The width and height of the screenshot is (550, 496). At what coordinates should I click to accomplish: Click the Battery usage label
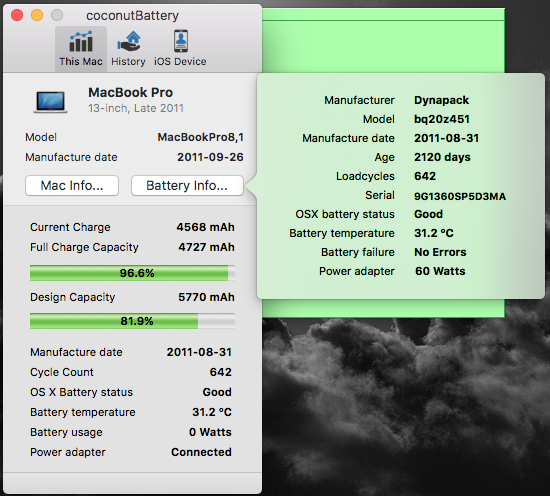point(66,432)
